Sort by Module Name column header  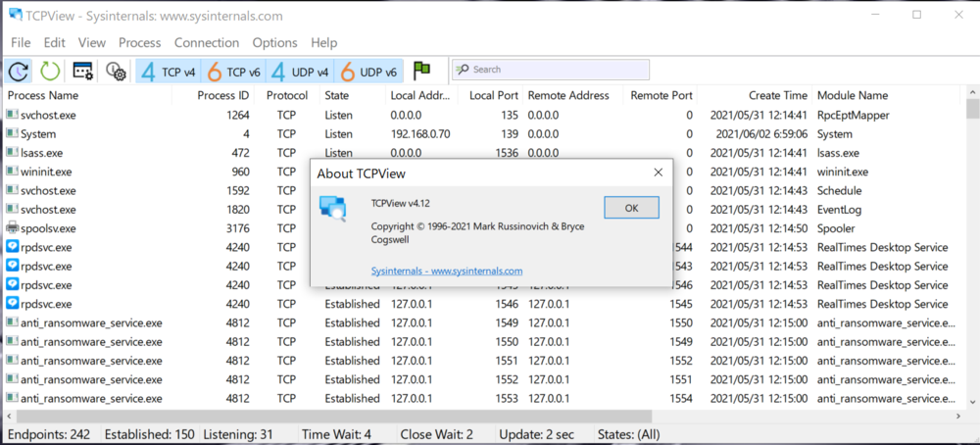pos(886,96)
